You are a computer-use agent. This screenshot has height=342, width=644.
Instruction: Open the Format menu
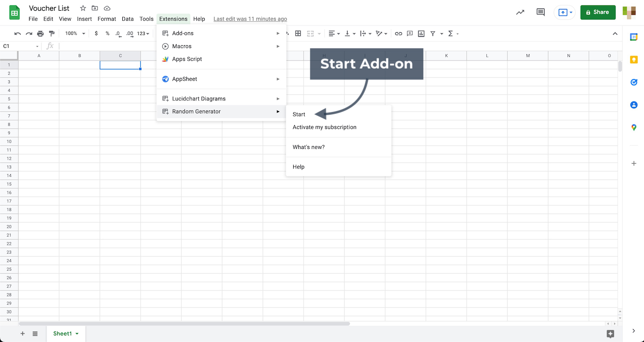pyautogui.click(x=107, y=19)
